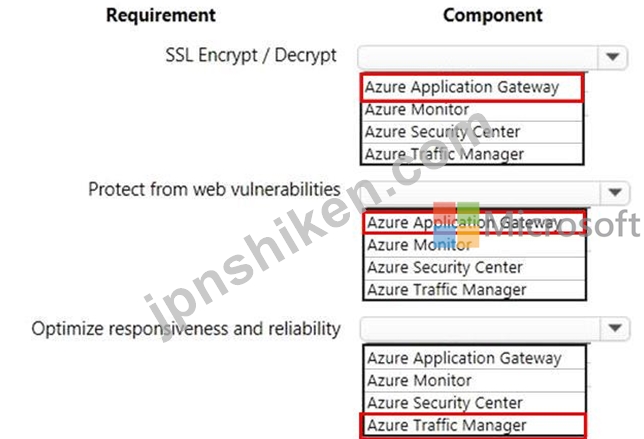Pick Azure Security Center for web vulnerabilities

pos(474,268)
